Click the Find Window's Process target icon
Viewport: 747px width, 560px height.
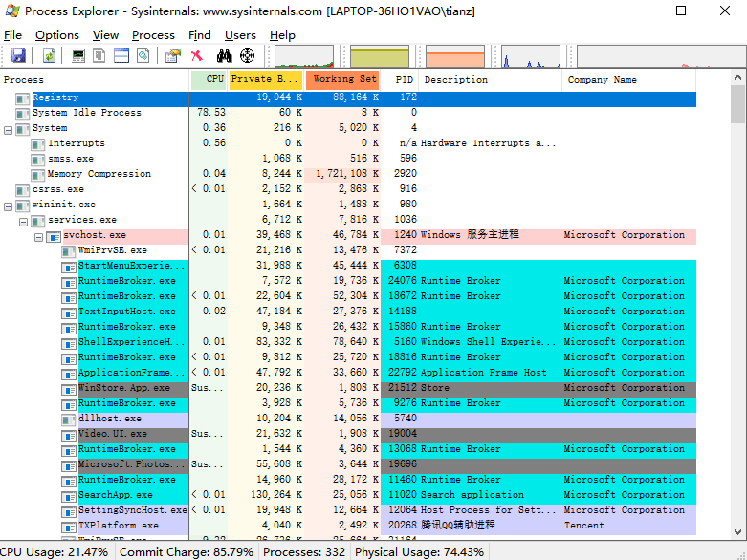[247, 55]
